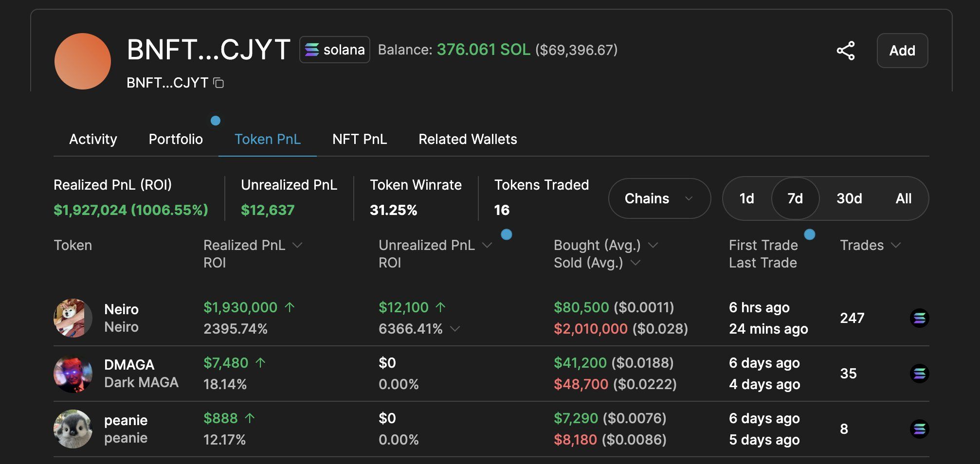Open the Neiro token avatar

point(73,318)
